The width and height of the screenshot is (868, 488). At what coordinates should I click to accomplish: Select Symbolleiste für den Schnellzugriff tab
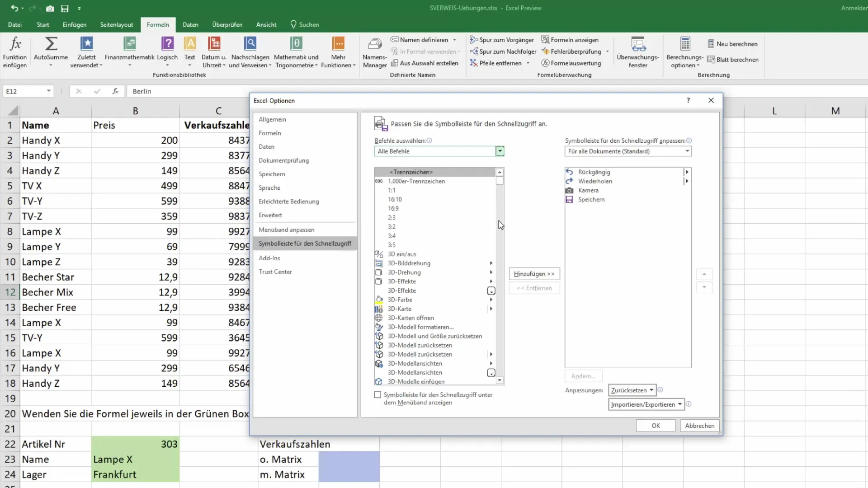(305, 243)
